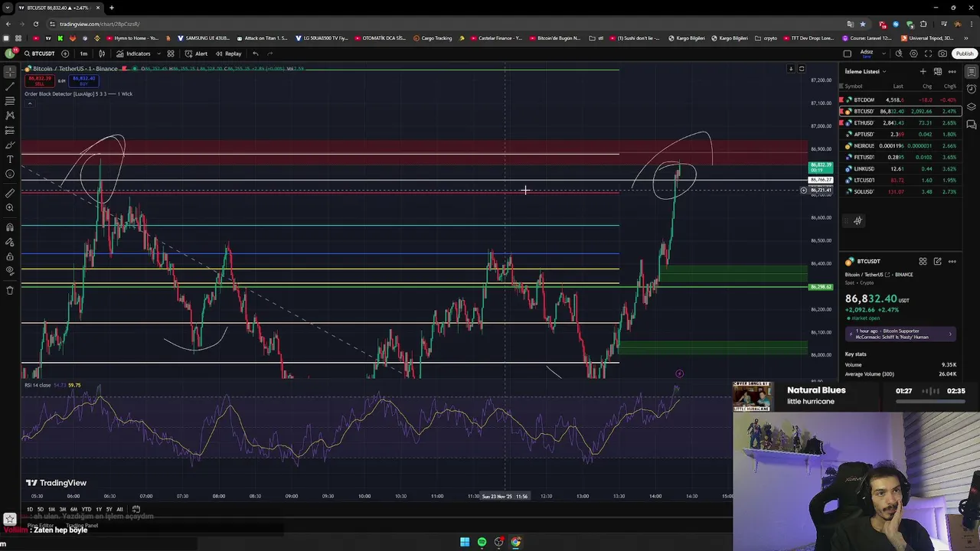Set chart range to 1D
This screenshot has height=551, width=980.
(x=30, y=509)
